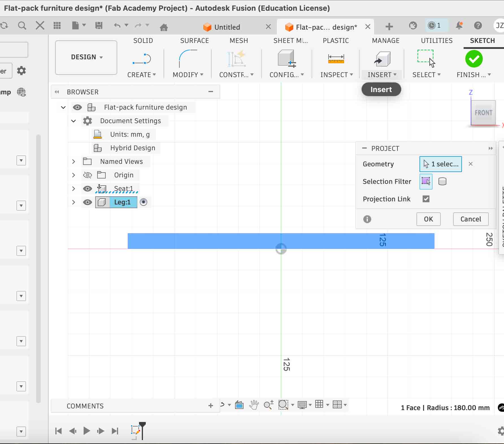The width and height of the screenshot is (504, 444).
Task: Switch to the SOLID tab
Action: pyautogui.click(x=143, y=41)
